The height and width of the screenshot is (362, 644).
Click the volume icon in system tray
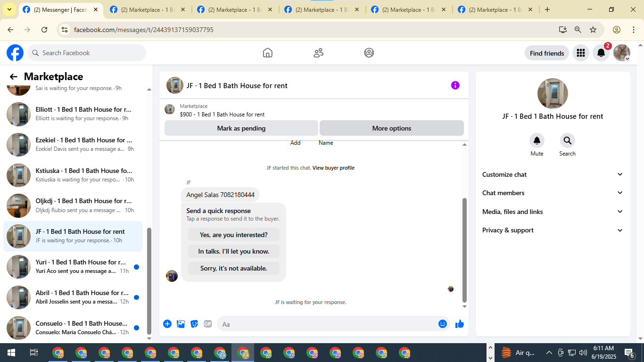(583, 353)
